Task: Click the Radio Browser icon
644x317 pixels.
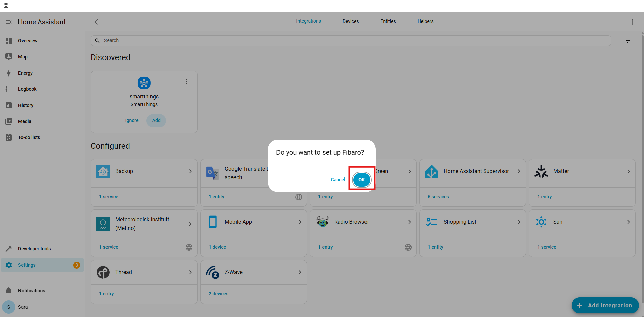Action: pos(322,222)
